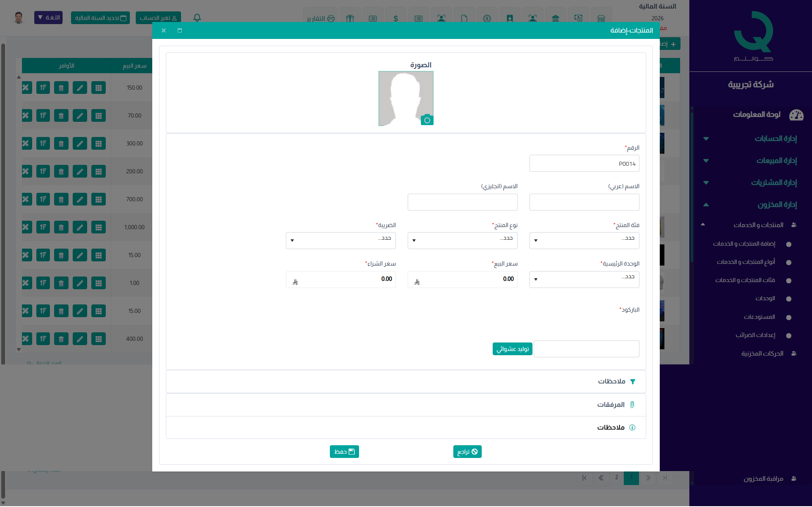Image resolution: width=812 pixels, height=507 pixels.
Task: Open the notifications bell
Action: pyautogui.click(x=197, y=18)
